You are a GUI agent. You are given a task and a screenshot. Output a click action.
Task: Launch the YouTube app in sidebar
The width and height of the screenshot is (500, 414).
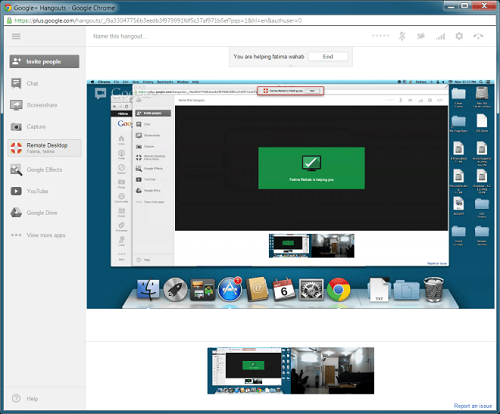coord(37,191)
